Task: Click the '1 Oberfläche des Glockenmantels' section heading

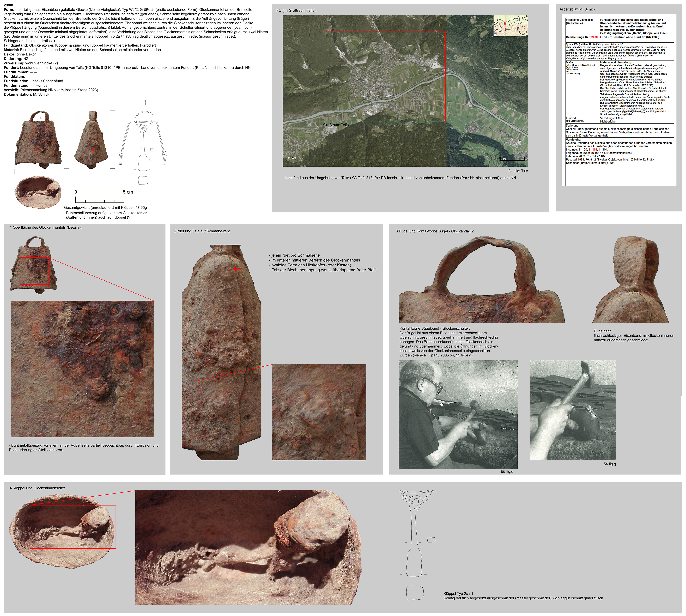Action: (x=46, y=228)
